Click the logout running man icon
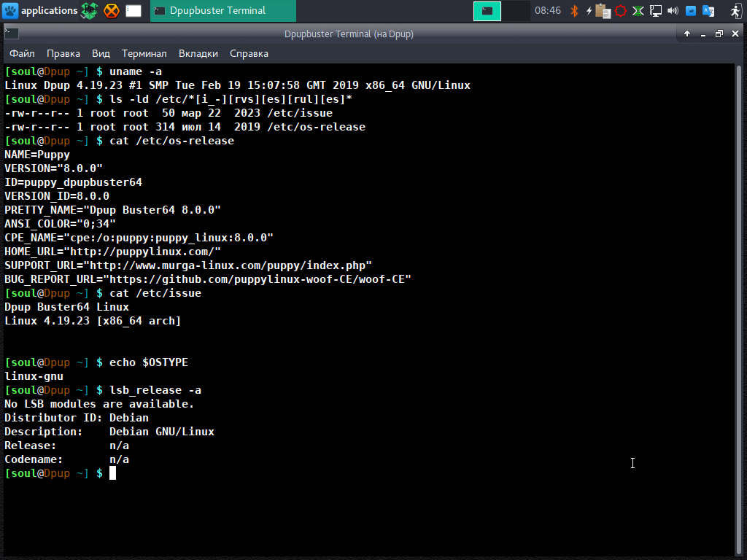 (x=736, y=10)
